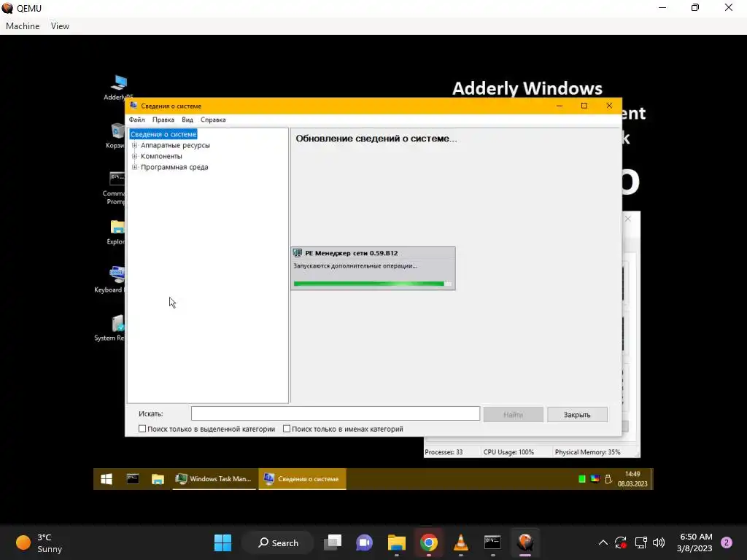Image resolution: width=747 pixels, height=560 pixels.
Task: Open host notification center badge
Action: click(726, 542)
